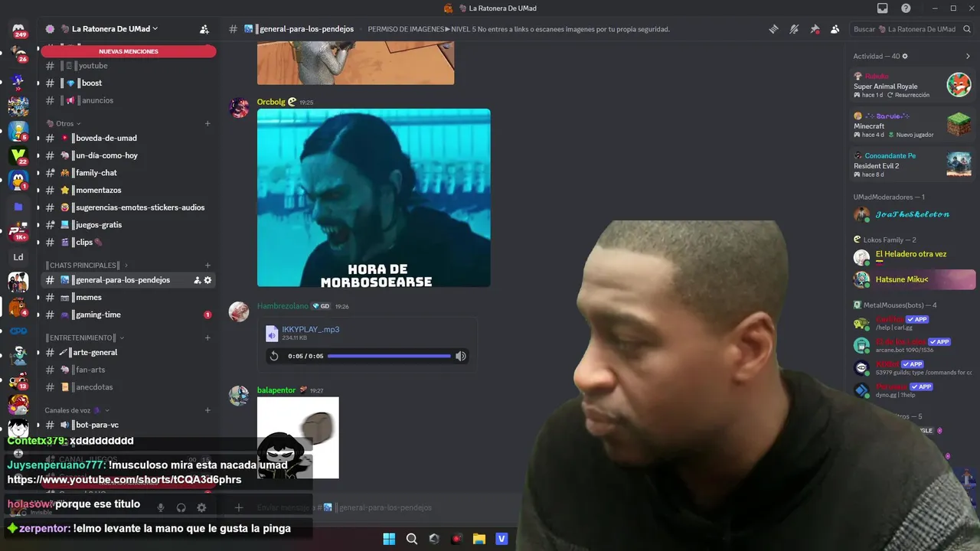980x551 pixels.
Task: Open user settings gear
Action: pos(201,507)
